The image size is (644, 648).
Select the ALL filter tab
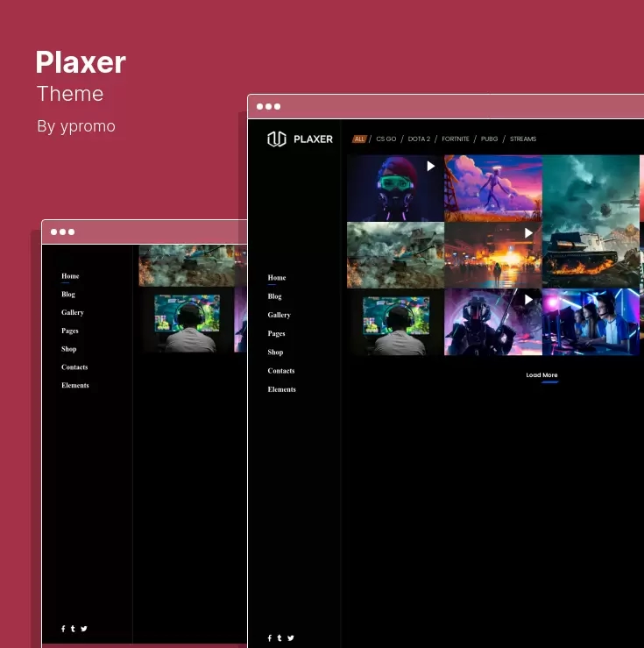click(x=359, y=139)
